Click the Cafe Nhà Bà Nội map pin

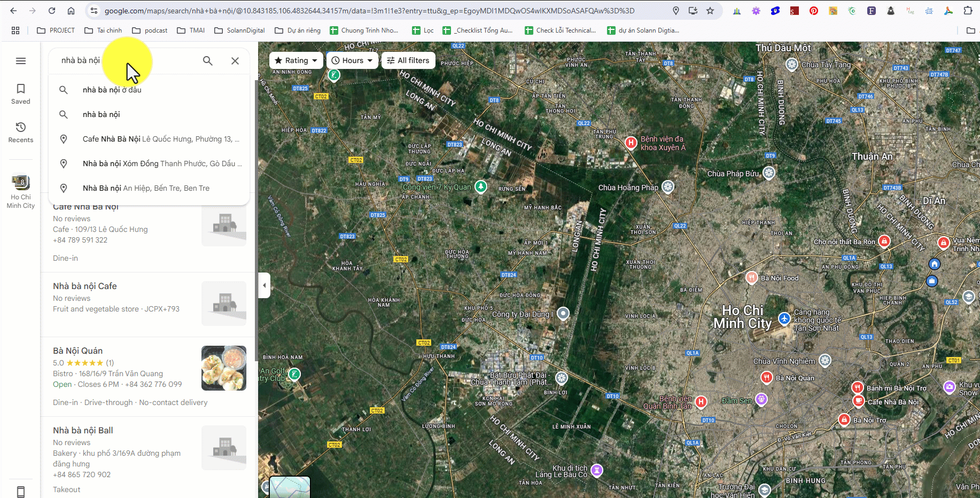(x=858, y=401)
